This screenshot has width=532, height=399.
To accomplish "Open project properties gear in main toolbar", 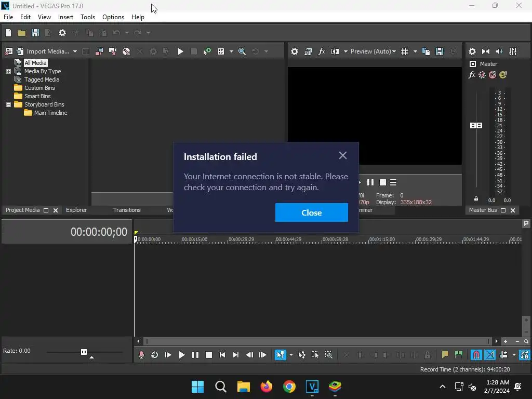I will (62, 33).
